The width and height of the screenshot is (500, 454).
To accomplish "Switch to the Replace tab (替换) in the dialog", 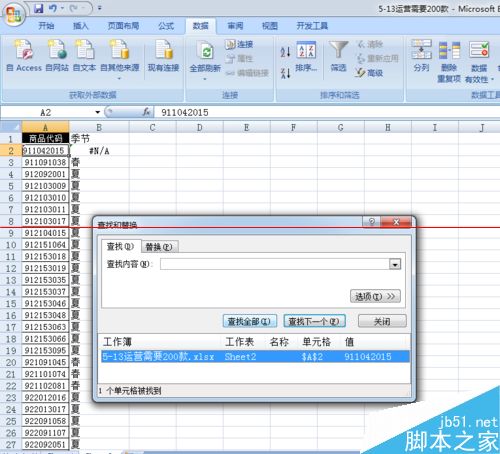I will (160, 247).
